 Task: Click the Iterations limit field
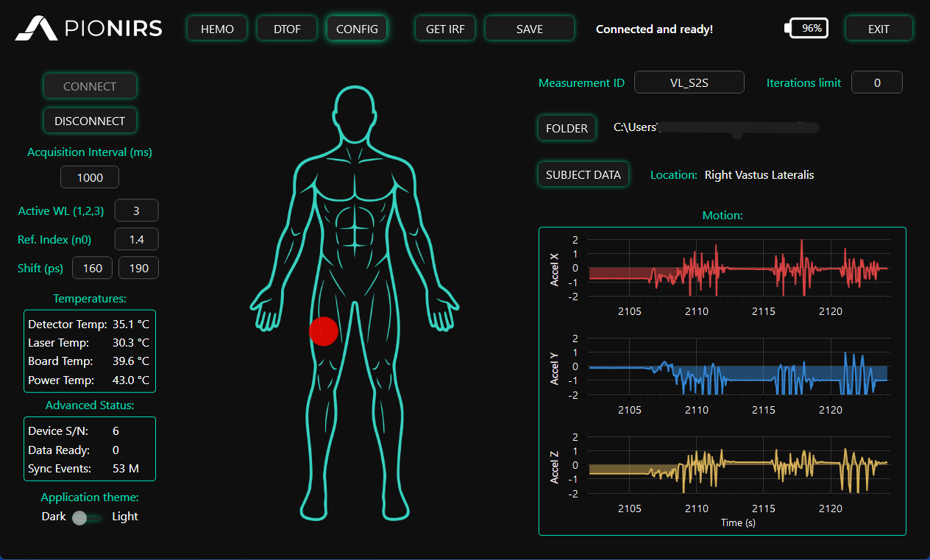[877, 82]
